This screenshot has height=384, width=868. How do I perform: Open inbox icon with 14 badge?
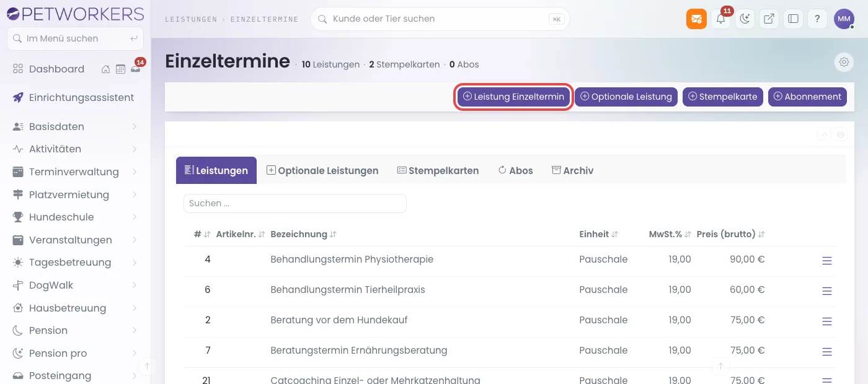pyautogui.click(x=136, y=68)
